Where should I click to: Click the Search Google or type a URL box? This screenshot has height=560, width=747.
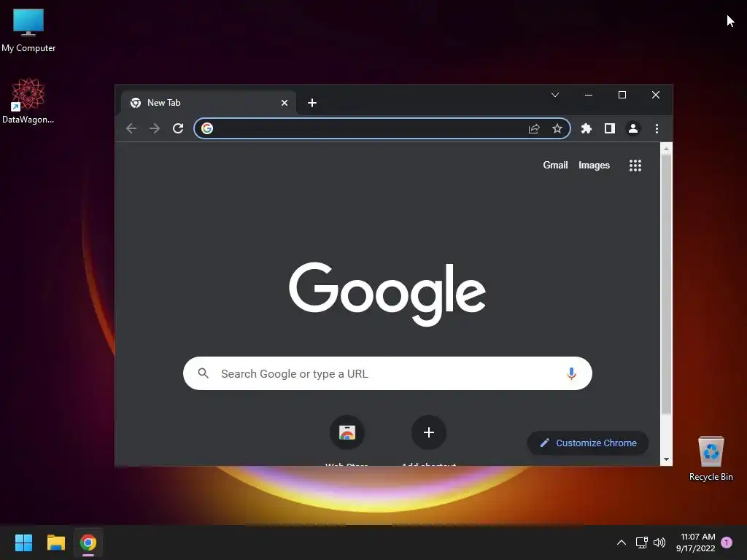pyautogui.click(x=388, y=373)
